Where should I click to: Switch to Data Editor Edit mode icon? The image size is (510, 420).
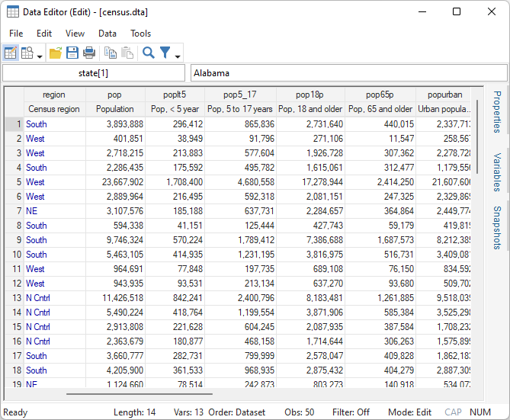click(11, 53)
